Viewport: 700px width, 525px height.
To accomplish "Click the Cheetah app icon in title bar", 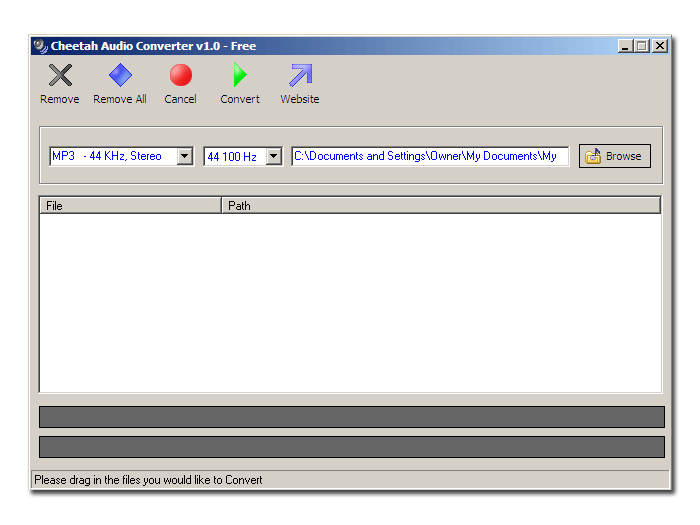I will coord(41,46).
